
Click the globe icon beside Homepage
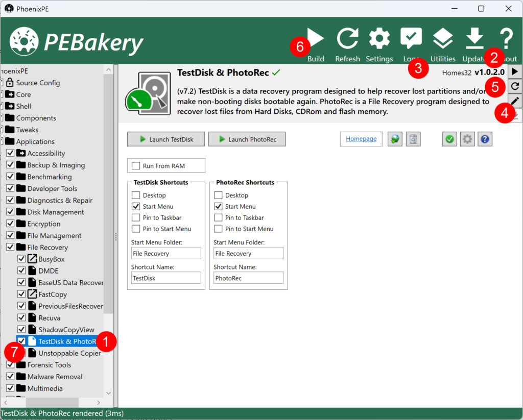(x=395, y=139)
